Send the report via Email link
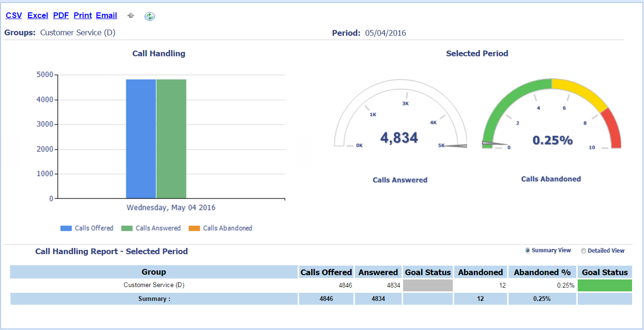Screen dimensions: 644x330 [106, 16]
